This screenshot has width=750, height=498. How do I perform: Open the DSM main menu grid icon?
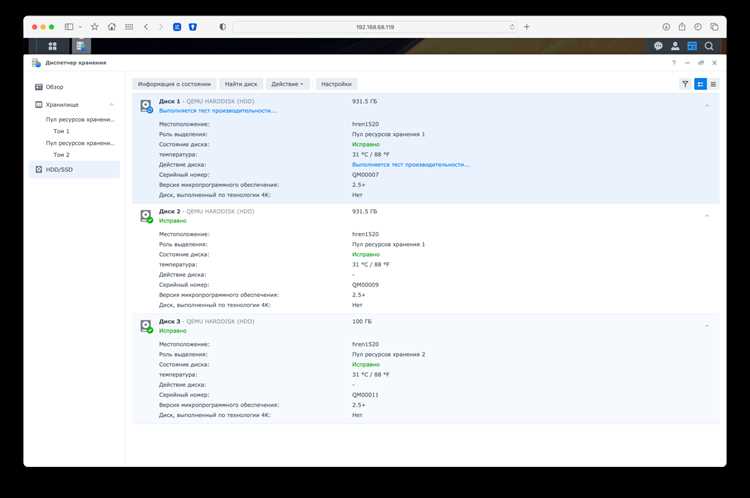tap(53, 46)
